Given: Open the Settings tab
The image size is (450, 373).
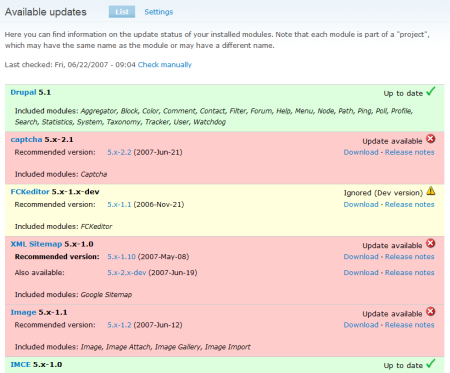Looking at the screenshot, I should [159, 12].
